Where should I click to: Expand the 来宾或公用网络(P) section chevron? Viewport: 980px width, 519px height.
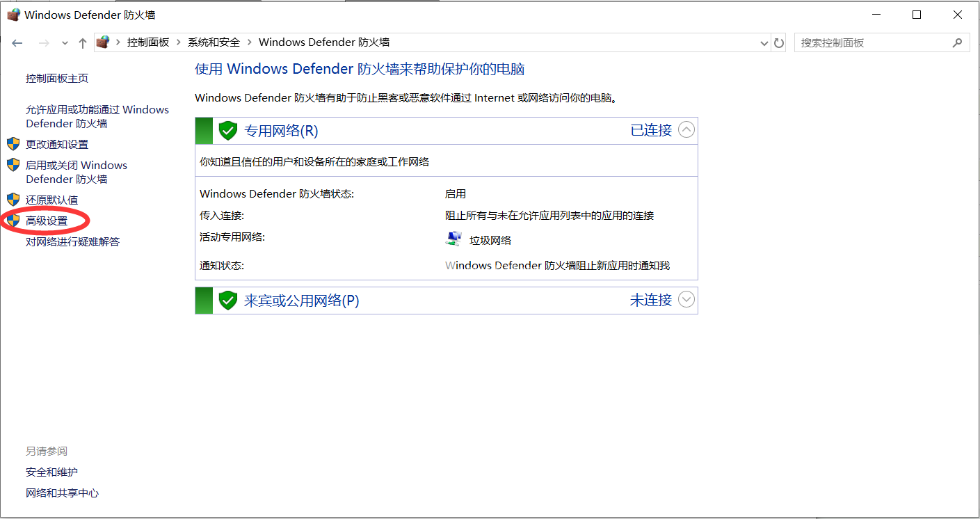(x=686, y=299)
